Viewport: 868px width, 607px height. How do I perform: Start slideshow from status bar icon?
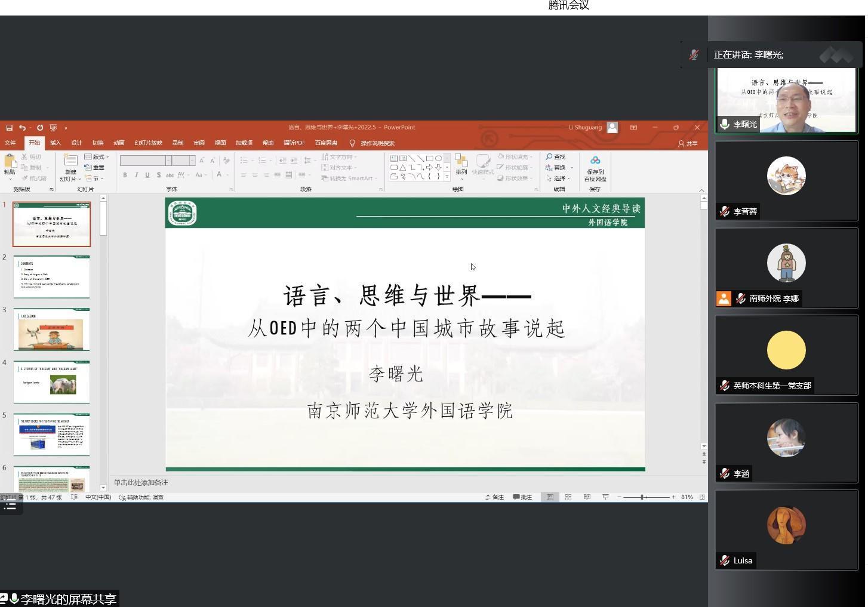click(x=605, y=497)
